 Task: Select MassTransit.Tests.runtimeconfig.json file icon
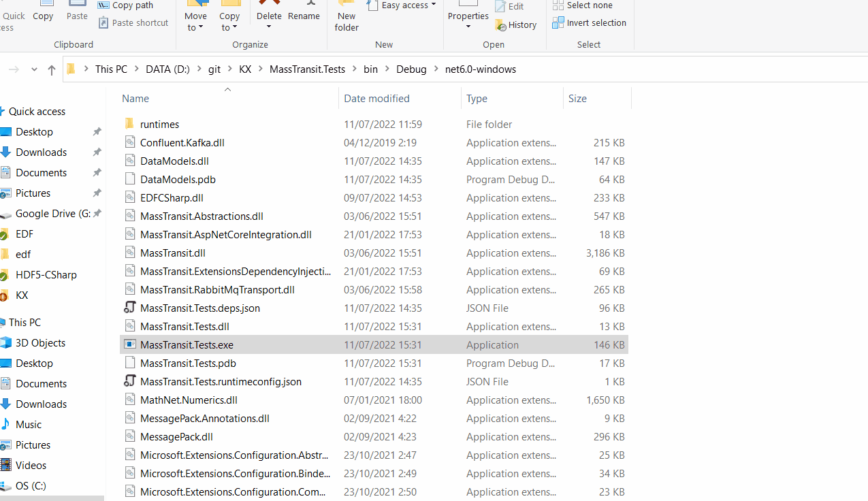pyautogui.click(x=130, y=381)
